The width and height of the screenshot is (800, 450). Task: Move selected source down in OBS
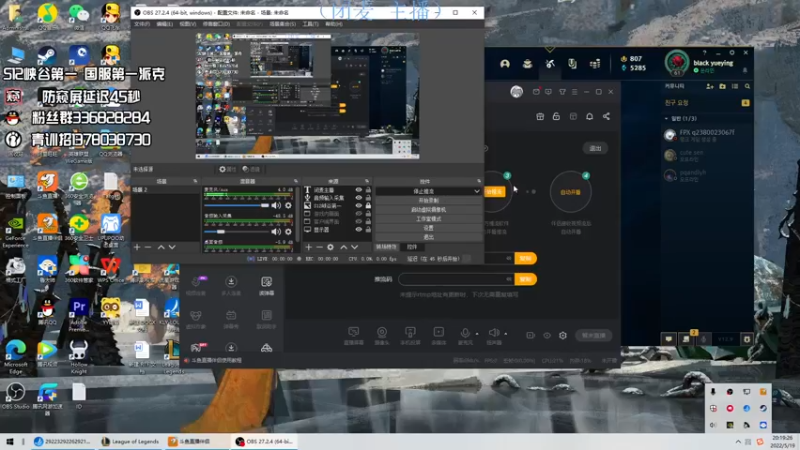tap(355, 247)
